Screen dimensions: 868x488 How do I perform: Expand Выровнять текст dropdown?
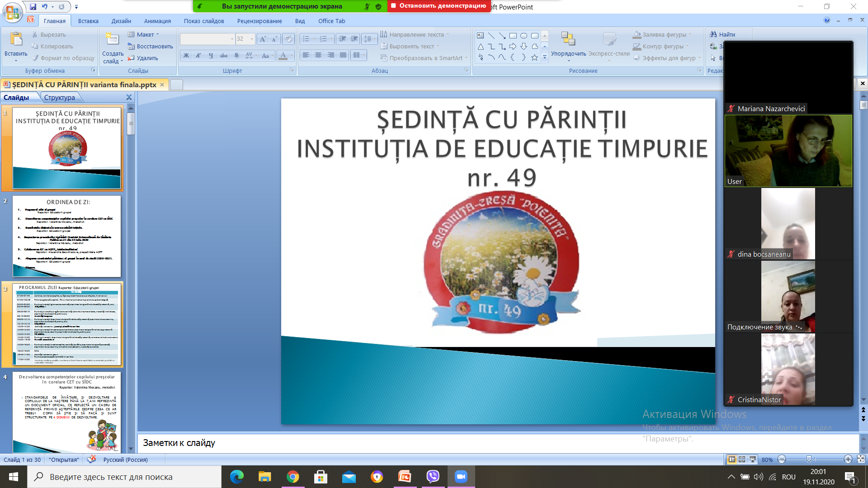(x=438, y=47)
